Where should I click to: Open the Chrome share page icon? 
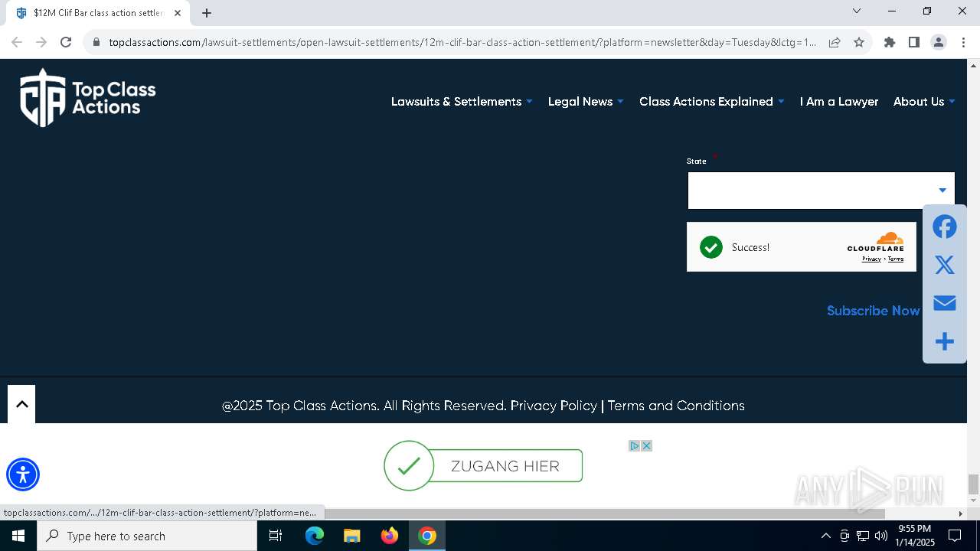(x=835, y=42)
